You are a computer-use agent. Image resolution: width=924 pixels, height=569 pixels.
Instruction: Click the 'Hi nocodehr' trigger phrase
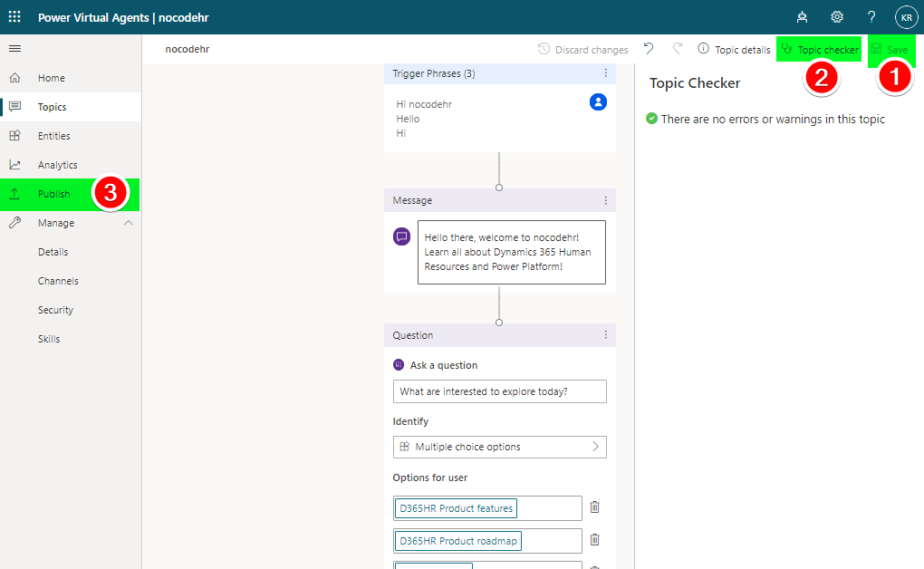(424, 104)
